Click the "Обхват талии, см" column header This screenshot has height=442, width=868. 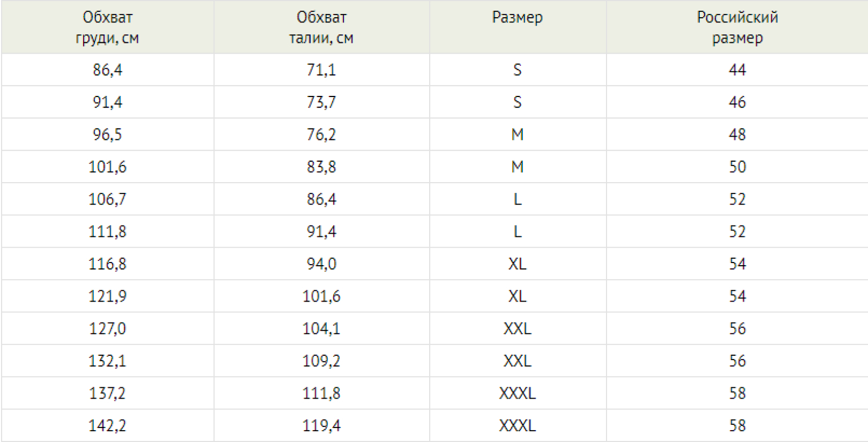coord(321,27)
